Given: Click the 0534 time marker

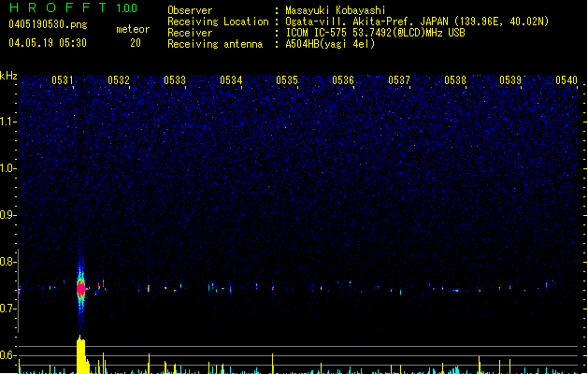Looking at the screenshot, I should [x=231, y=80].
